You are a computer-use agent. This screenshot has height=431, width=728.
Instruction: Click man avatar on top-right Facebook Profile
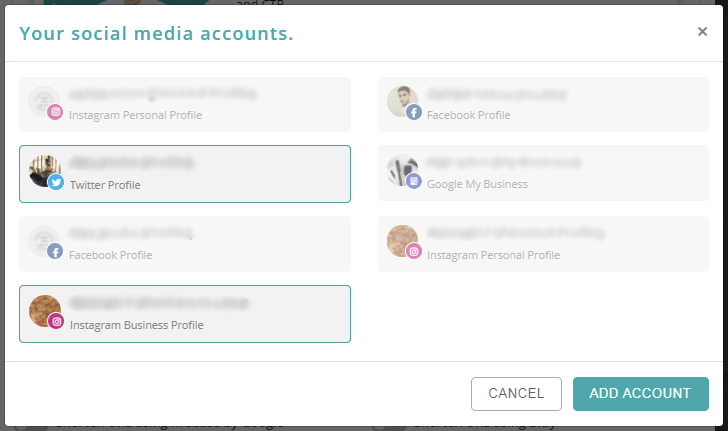click(x=402, y=101)
